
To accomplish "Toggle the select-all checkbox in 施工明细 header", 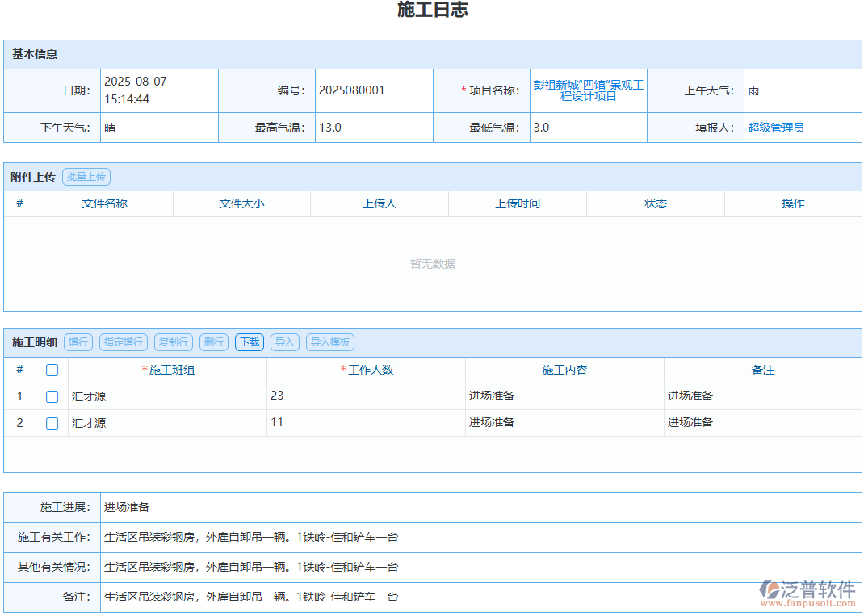I will tap(52, 369).
